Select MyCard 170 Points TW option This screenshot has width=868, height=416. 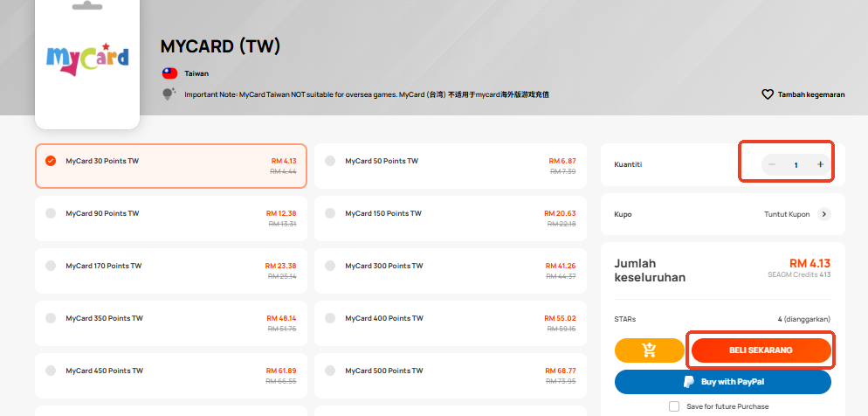[171, 271]
